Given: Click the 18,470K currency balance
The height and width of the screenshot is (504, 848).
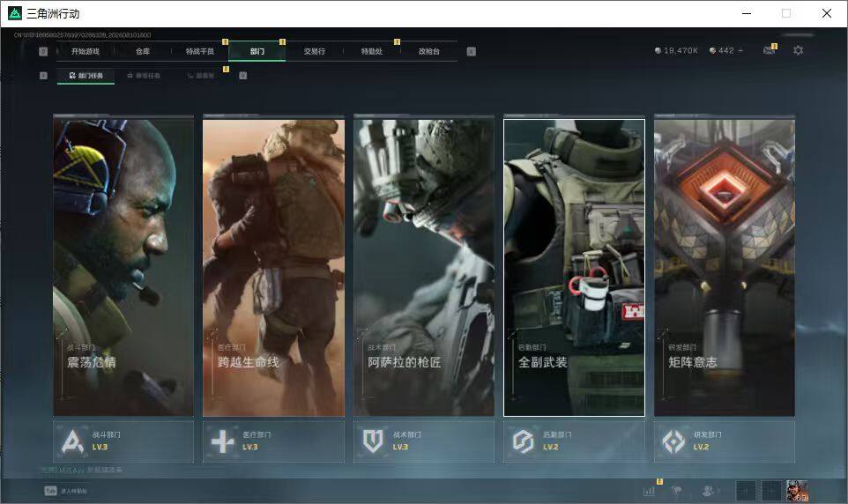Looking at the screenshot, I should coord(676,50).
